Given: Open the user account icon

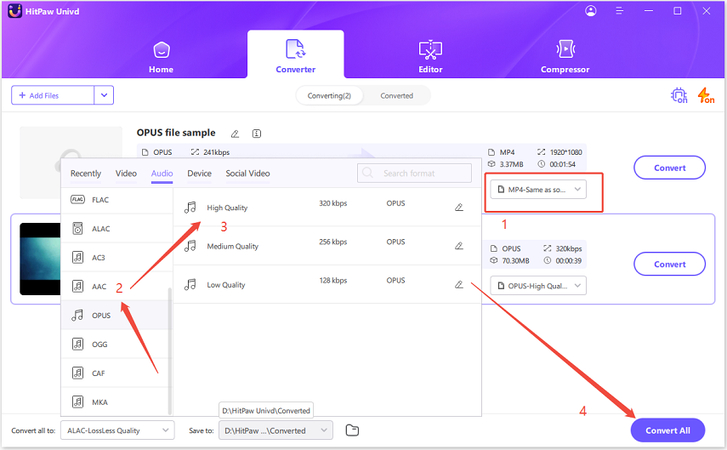Looking at the screenshot, I should point(591,11).
